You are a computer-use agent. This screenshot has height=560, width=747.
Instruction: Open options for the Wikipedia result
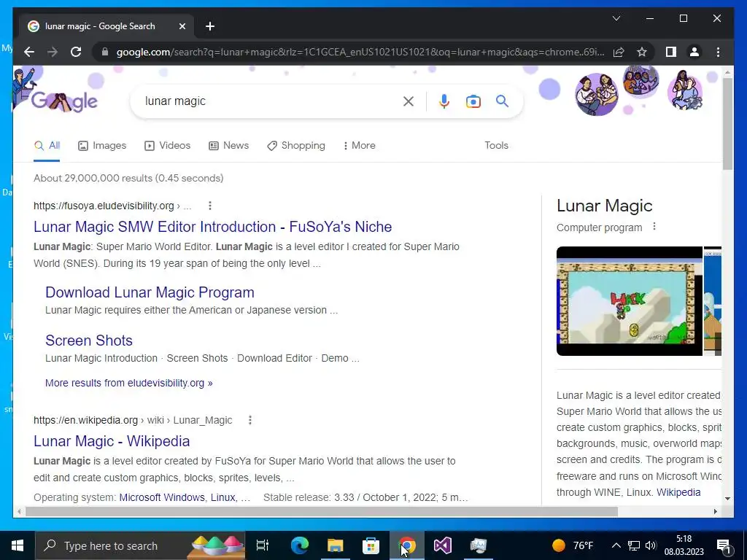(x=249, y=420)
